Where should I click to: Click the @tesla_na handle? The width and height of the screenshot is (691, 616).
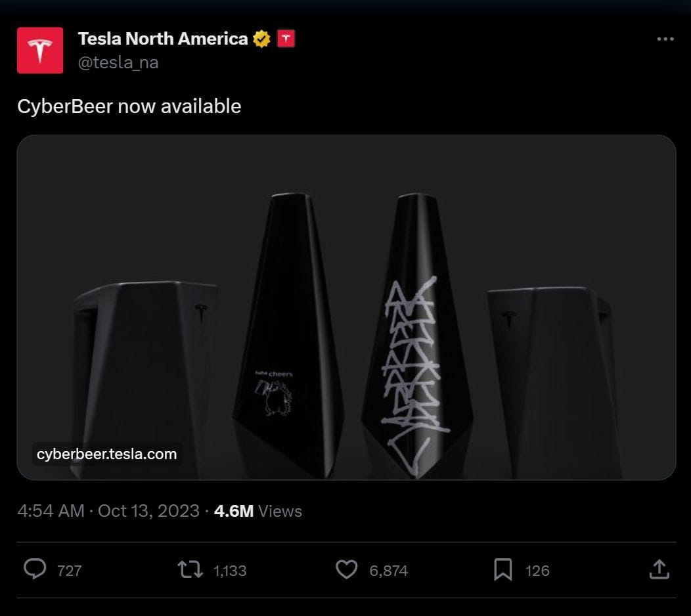click(x=120, y=62)
